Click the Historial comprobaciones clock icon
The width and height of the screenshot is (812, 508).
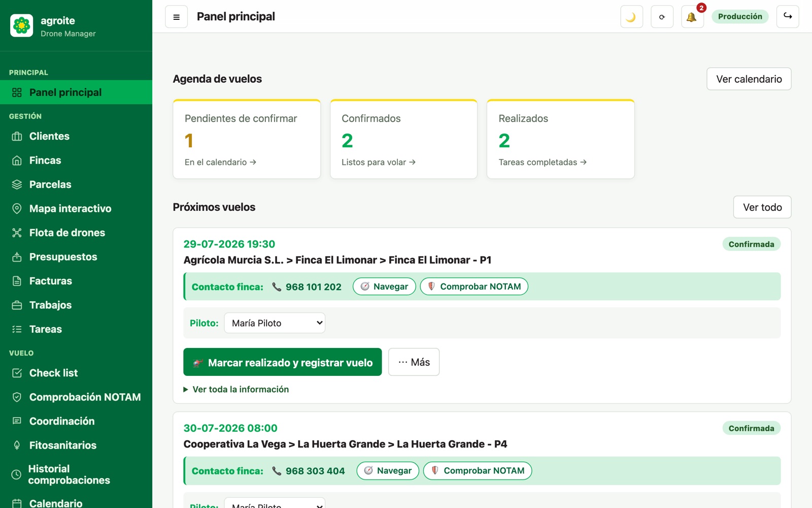click(16, 474)
